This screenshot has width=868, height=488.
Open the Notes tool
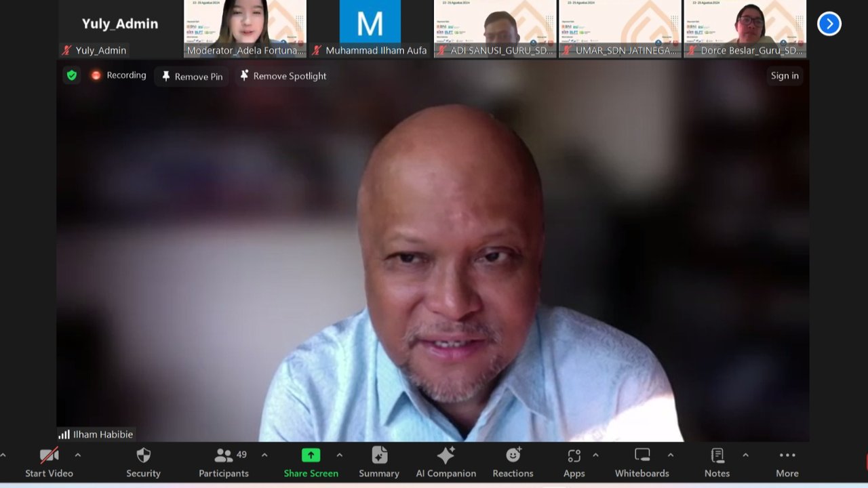click(717, 462)
